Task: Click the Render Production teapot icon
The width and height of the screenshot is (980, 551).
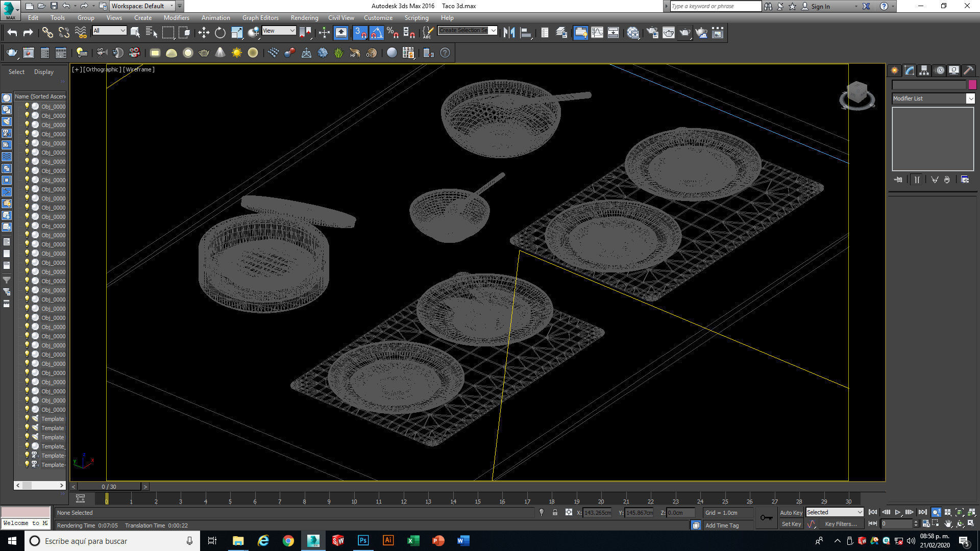Action: [685, 33]
